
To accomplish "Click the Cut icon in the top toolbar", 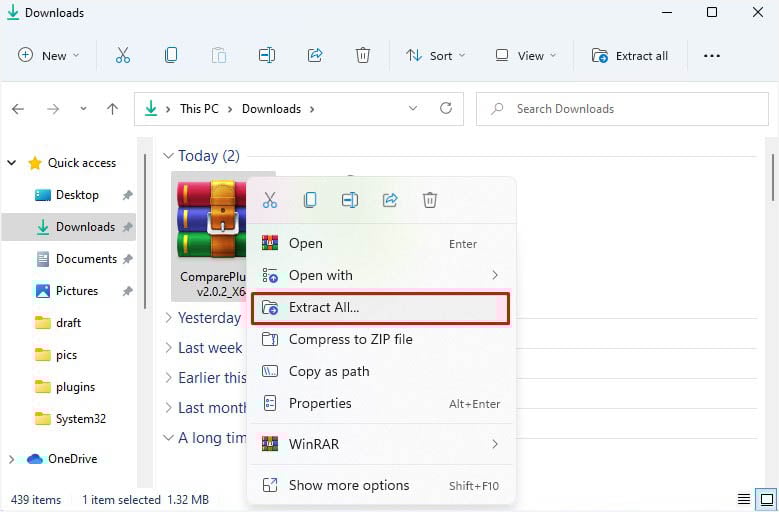I will (x=123, y=55).
